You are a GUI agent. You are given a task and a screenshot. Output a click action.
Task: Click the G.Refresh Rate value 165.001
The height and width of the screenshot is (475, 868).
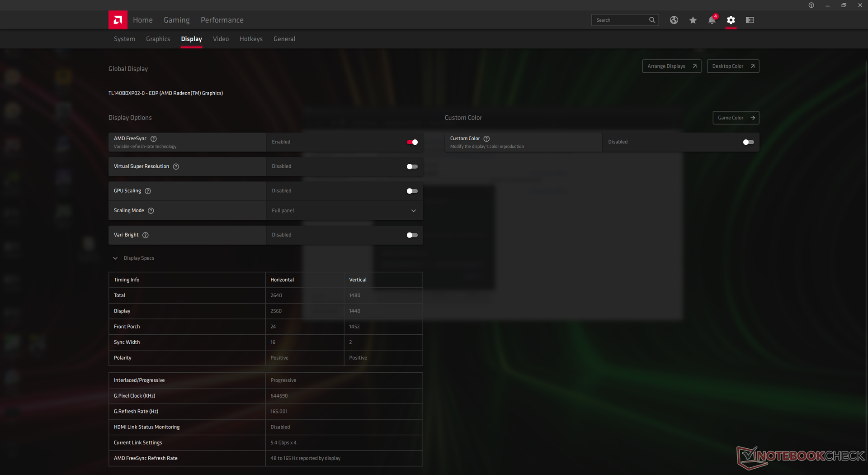pyautogui.click(x=279, y=412)
